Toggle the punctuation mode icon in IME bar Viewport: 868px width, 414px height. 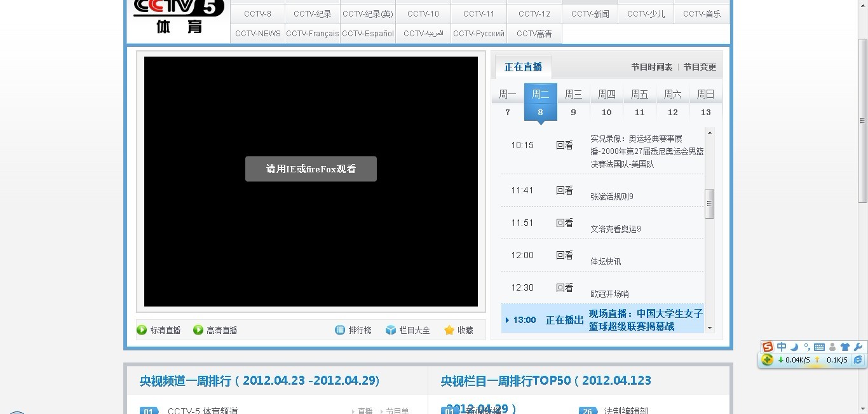(807, 347)
